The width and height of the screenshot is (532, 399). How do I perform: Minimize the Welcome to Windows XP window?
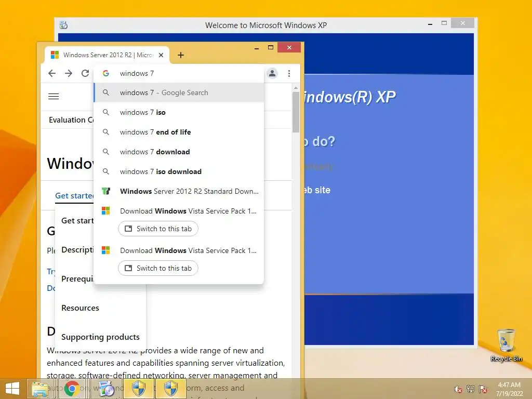pos(430,24)
